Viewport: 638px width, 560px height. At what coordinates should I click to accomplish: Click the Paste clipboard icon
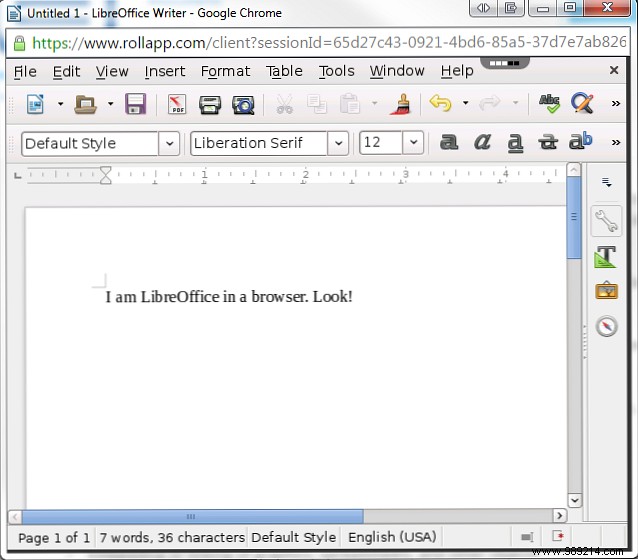350,104
